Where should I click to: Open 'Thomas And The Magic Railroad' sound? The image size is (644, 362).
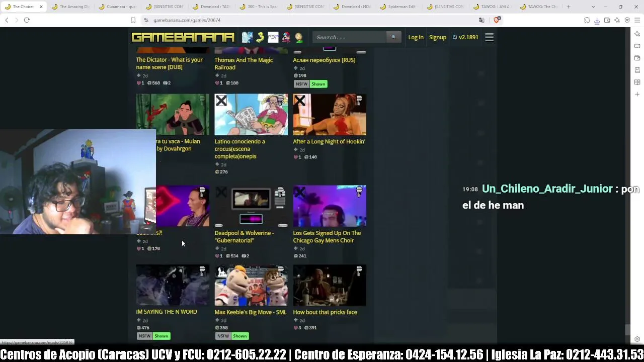tap(244, 63)
